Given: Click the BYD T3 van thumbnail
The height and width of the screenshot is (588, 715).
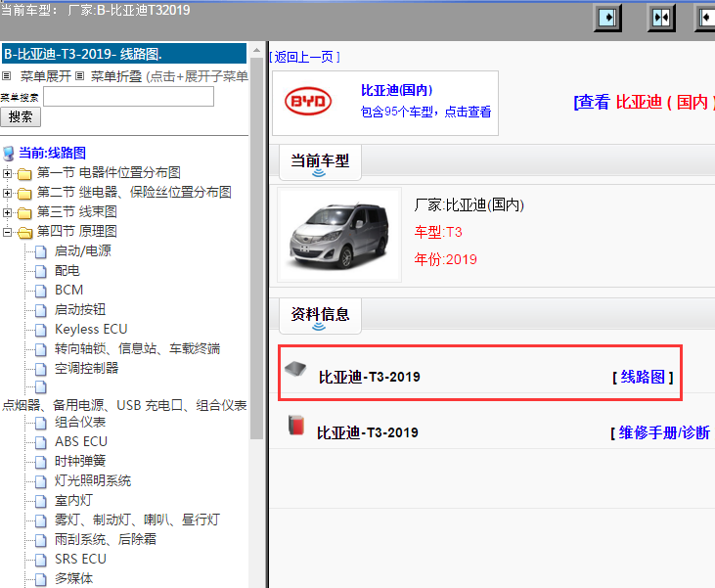Looking at the screenshot, I should 339,235.
